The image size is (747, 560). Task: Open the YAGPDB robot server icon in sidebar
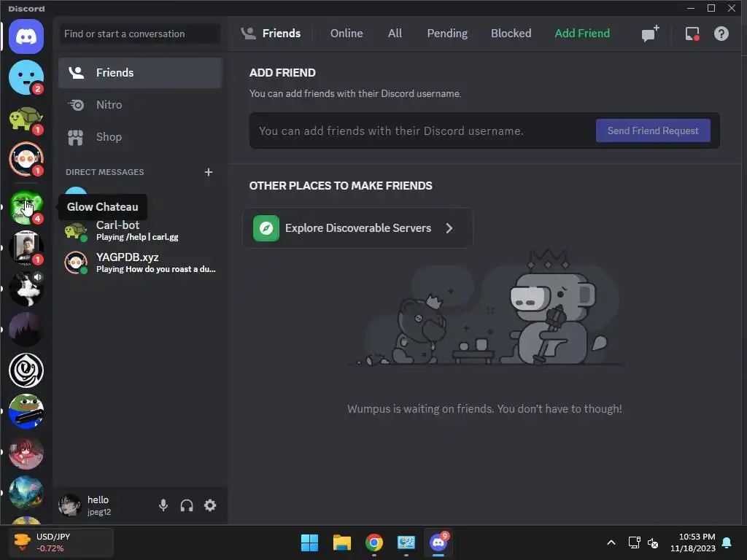(x=26, y=159)
